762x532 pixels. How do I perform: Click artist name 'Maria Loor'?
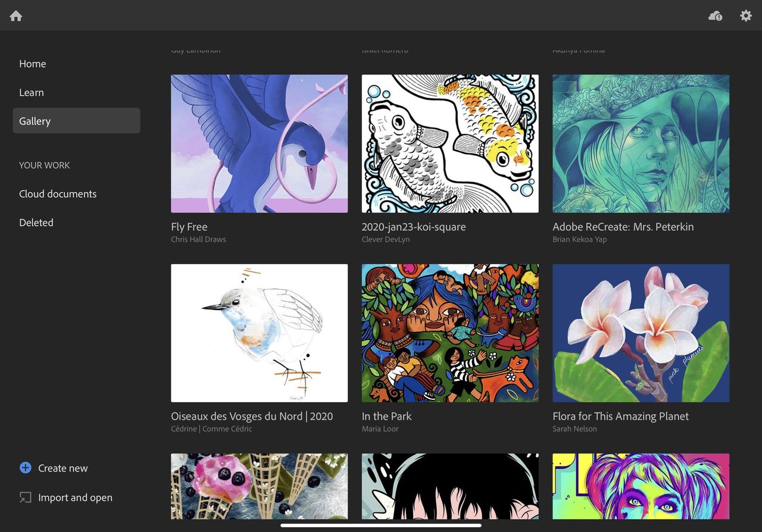(x=380, y=429)
